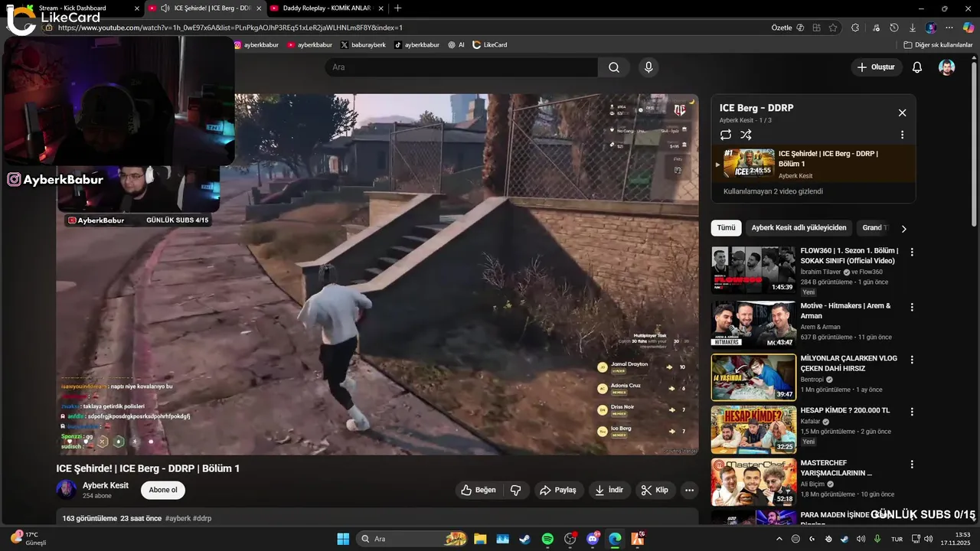Open the Motive - Hitmakers thumbnail
This screenshot has height=551, width=980.
coord(753,324)
